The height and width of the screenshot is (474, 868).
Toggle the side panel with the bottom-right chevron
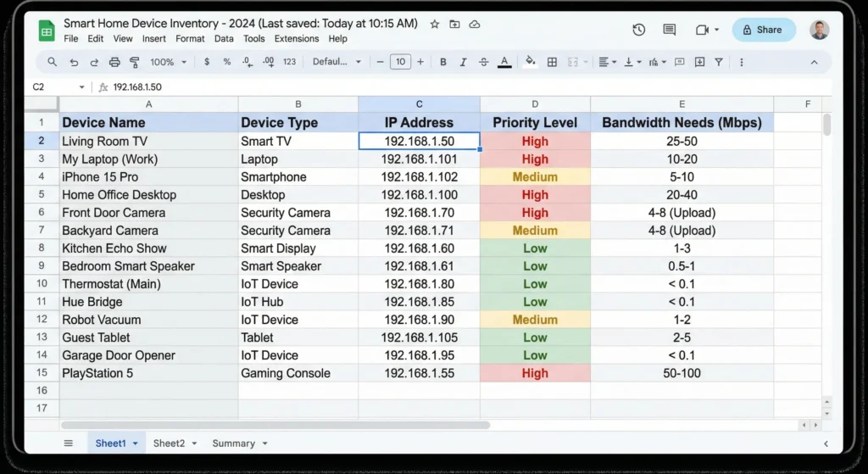tap(826, 443)
